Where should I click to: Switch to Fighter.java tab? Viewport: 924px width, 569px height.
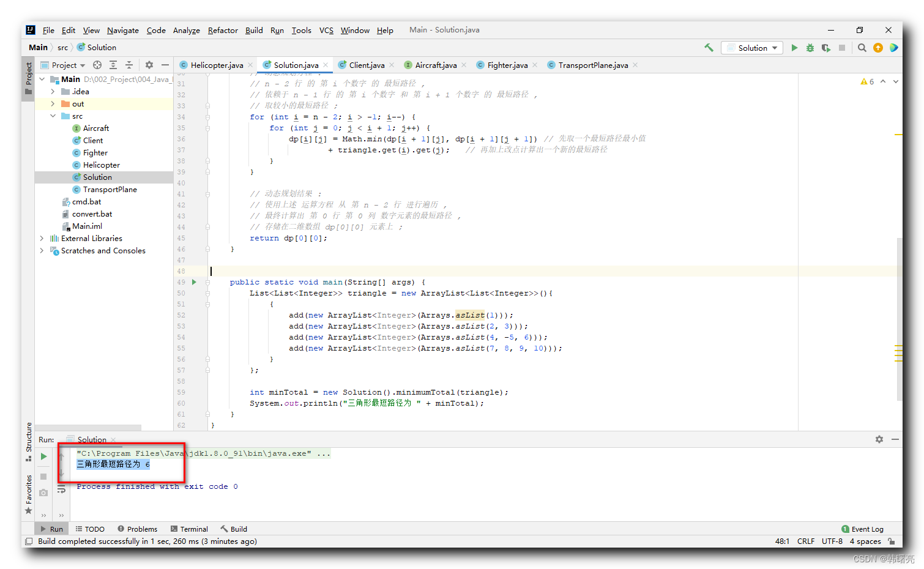tap(507, 65)
